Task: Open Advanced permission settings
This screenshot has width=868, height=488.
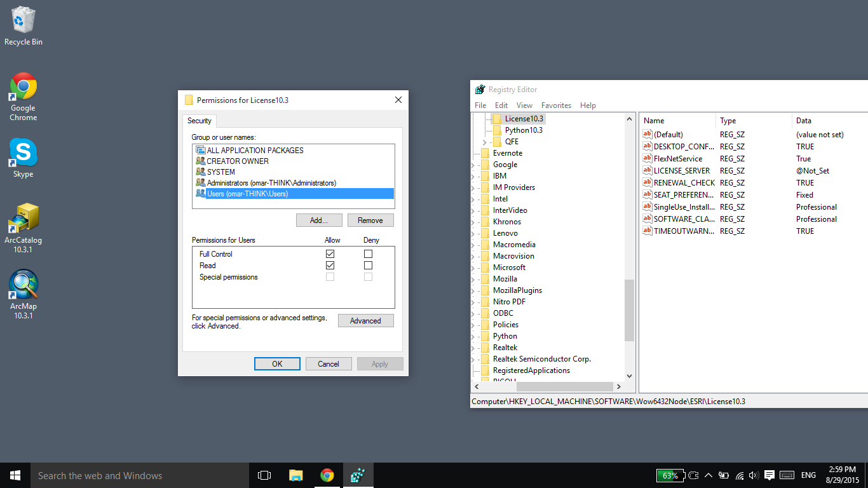Action: click(x=366, y=321)
